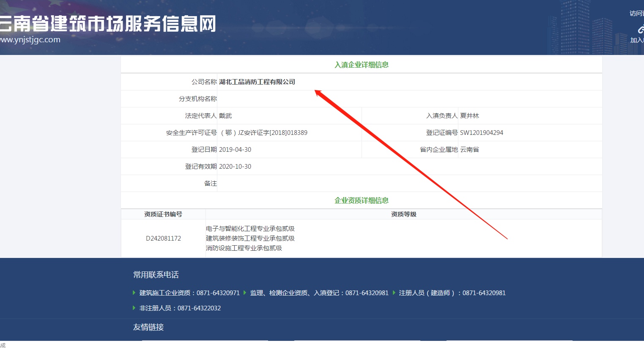Click the 常用联系电话 footer heading

coord(156,275)
